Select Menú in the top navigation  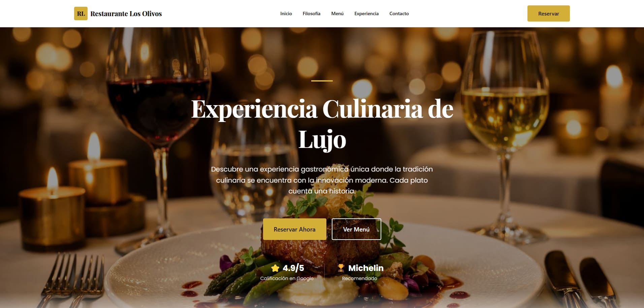pos(337,13)
